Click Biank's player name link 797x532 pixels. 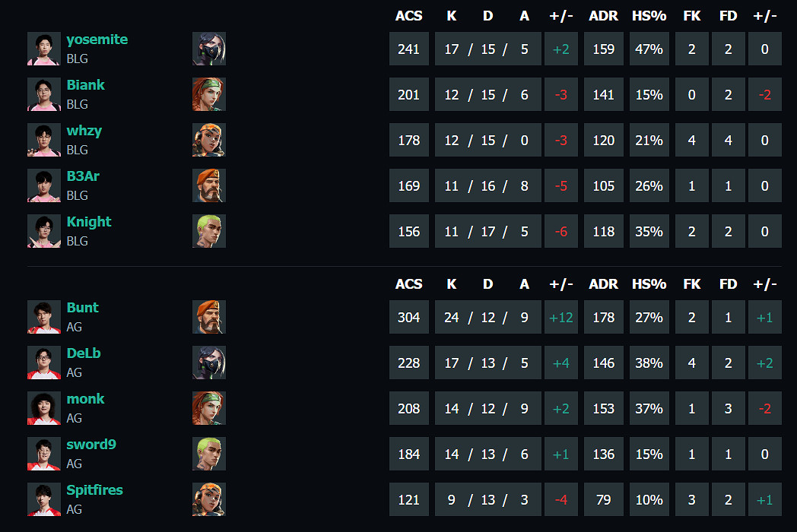tap(85, 85)
